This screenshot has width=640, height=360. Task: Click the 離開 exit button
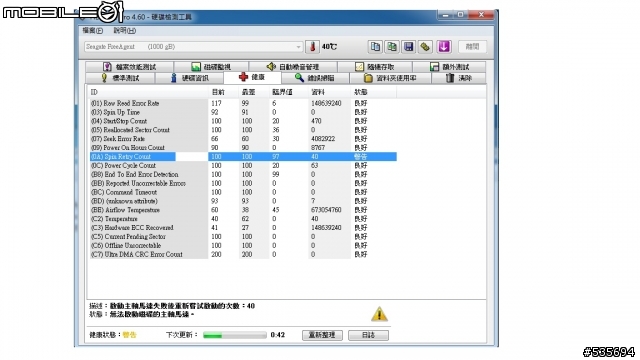(x=472, y=47)
